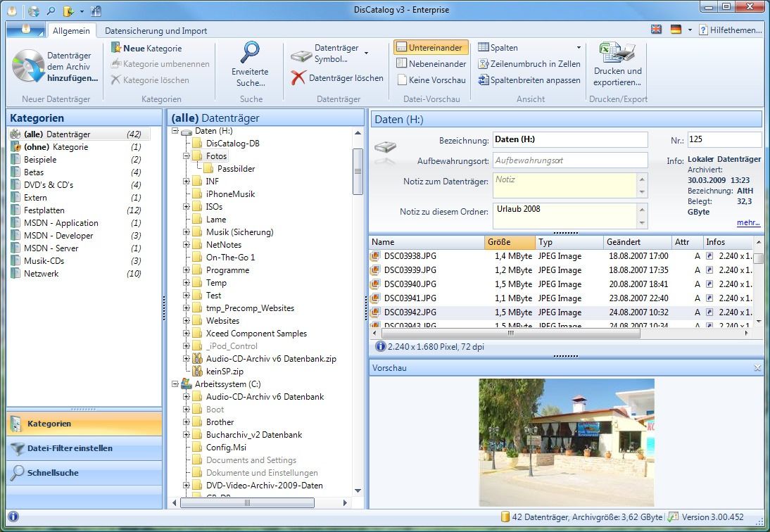Collapse the Daten (H:) tree node
This screenshot has width=770, height=532.
click(x=175, y=131)
